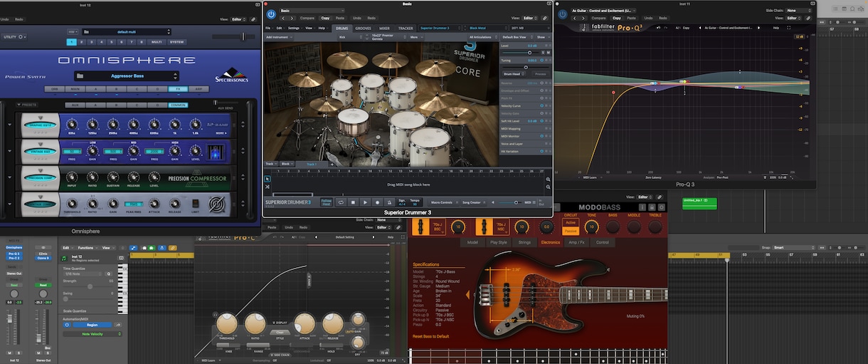Toggle the Precision Comp power oval

[40, 178]
